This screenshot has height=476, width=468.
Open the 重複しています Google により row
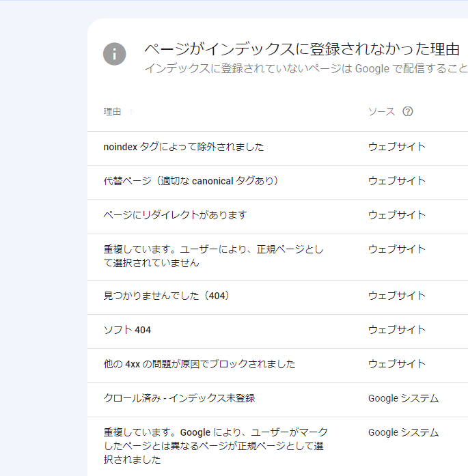(x=215, y=446)
